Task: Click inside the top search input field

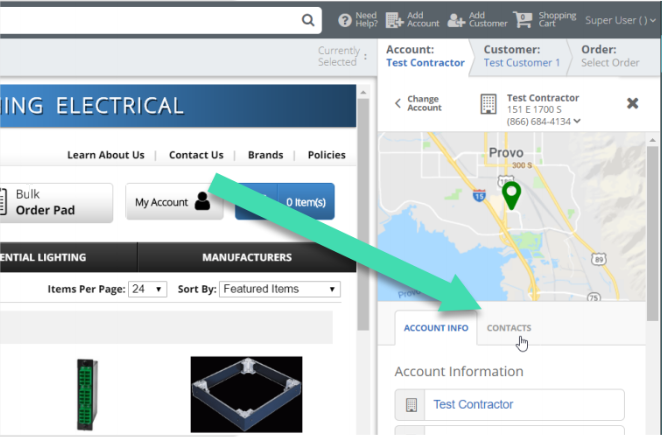Action: click(x=150, y=20)
